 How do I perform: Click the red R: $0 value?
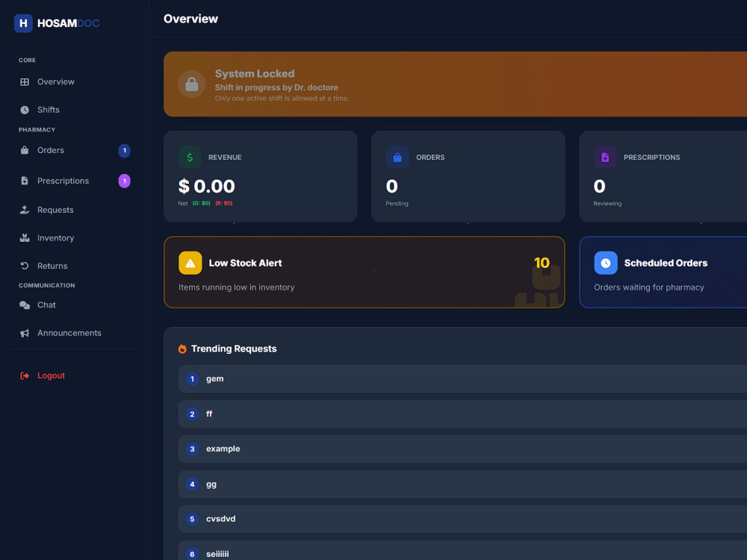click(224, 203)
